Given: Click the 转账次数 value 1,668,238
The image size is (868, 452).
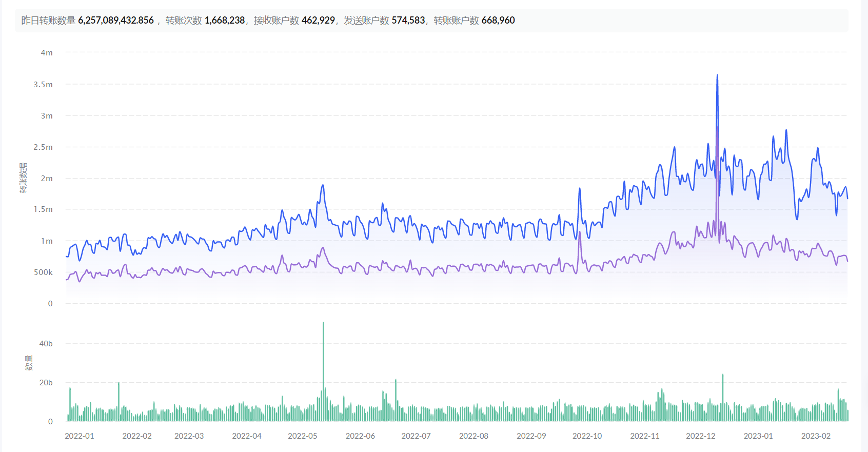Looking at the screenshot, I should pos(225,21).
